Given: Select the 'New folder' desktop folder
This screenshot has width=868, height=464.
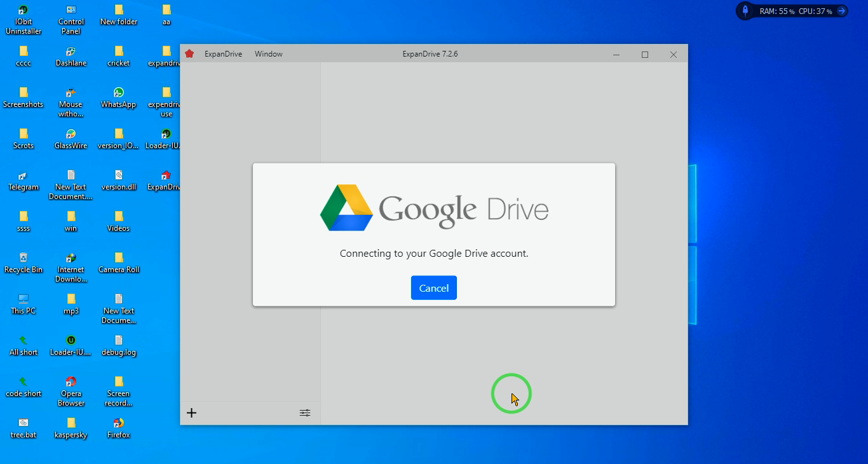Looking at the screenshot, I should click(x=119, y=15).
